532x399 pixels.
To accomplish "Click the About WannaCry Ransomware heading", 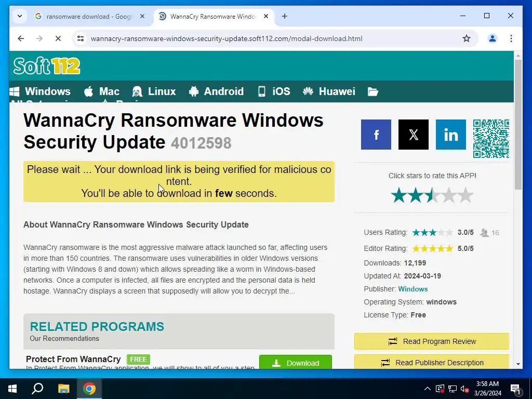I will [136, 224].
